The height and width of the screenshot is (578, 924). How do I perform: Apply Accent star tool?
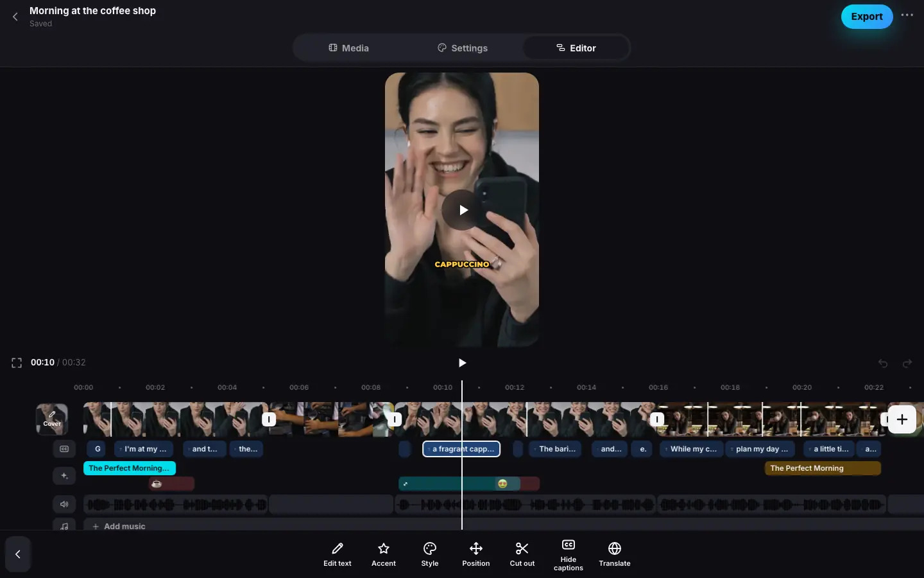pos(384,555)
